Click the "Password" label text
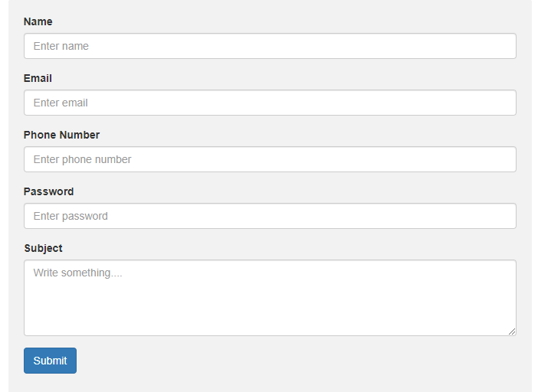 pos(48,191)
